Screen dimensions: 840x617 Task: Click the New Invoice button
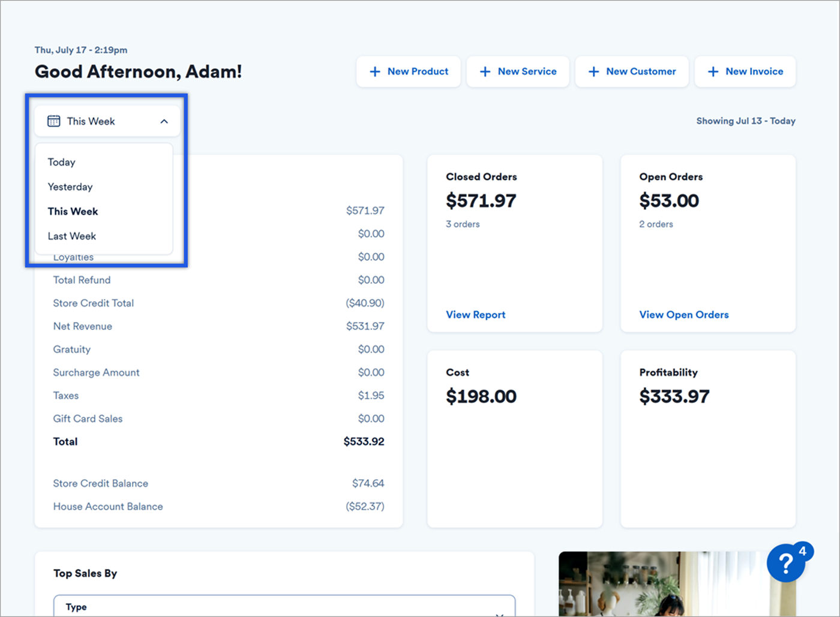coord(745,71)
